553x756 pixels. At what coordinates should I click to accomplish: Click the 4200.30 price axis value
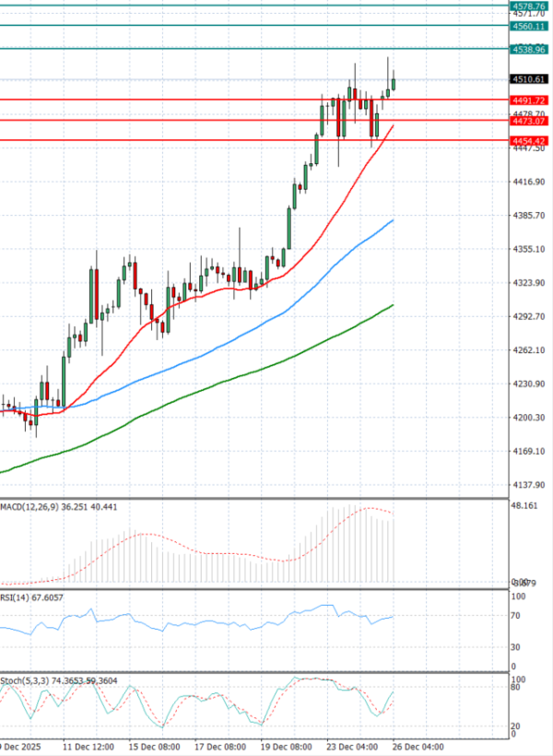tap(530, 418)
